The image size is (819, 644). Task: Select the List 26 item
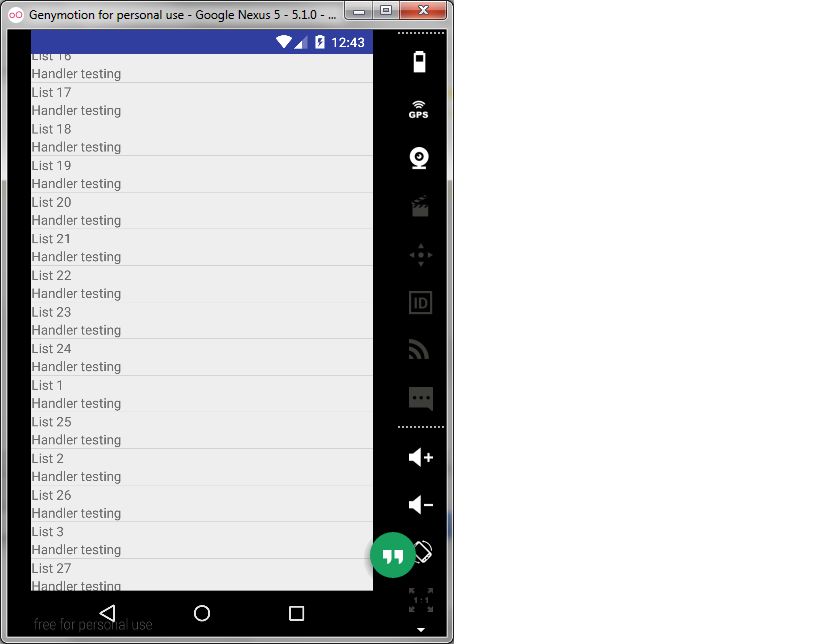202,504
